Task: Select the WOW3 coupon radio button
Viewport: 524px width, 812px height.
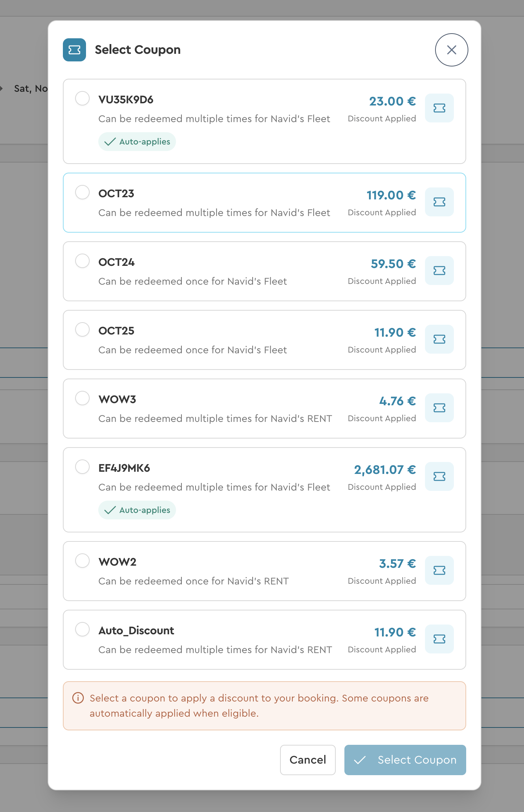Action: coord(82,398)
